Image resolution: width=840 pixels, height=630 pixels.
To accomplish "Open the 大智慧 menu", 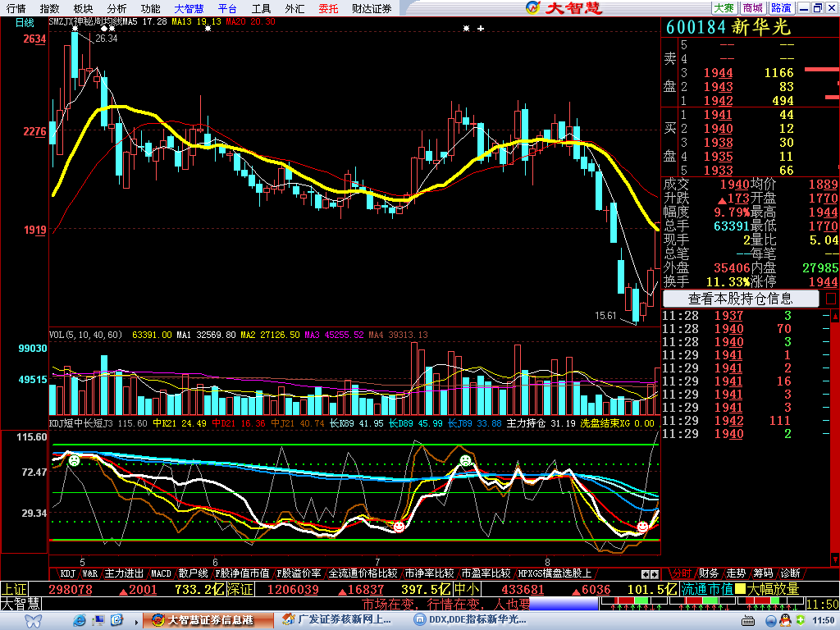I will (189, 8).
